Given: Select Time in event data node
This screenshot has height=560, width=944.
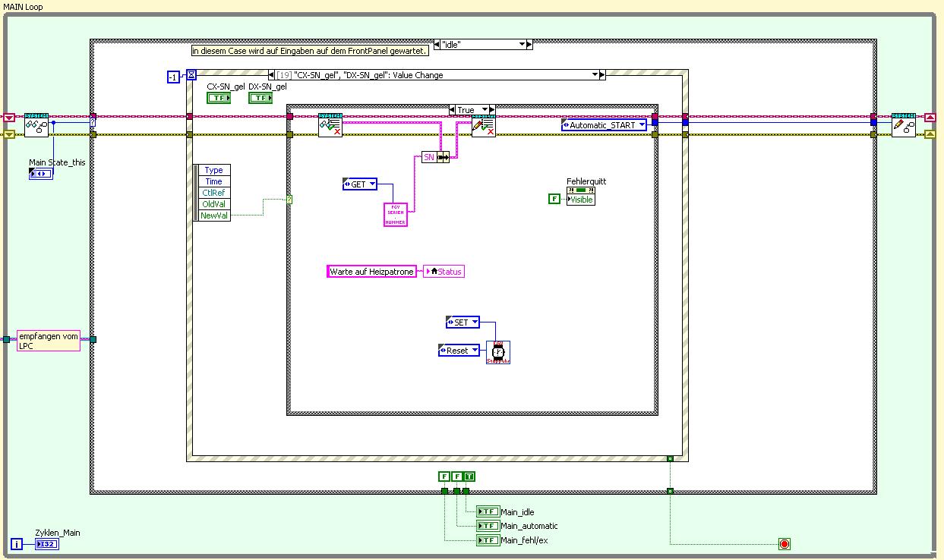Looking at the screenshot, I should [x=213, y=181].
